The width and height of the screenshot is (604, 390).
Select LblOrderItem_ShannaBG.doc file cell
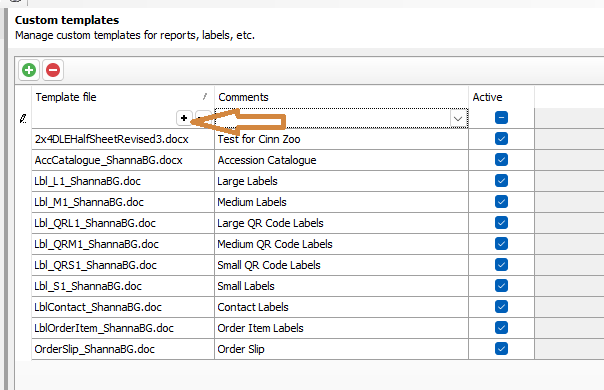coord(123,328)
